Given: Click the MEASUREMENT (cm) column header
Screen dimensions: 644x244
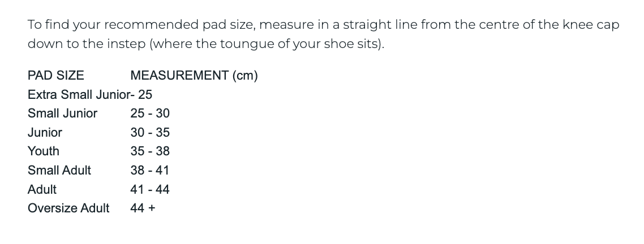Looking at the screenshot, I should coord(194,76).
